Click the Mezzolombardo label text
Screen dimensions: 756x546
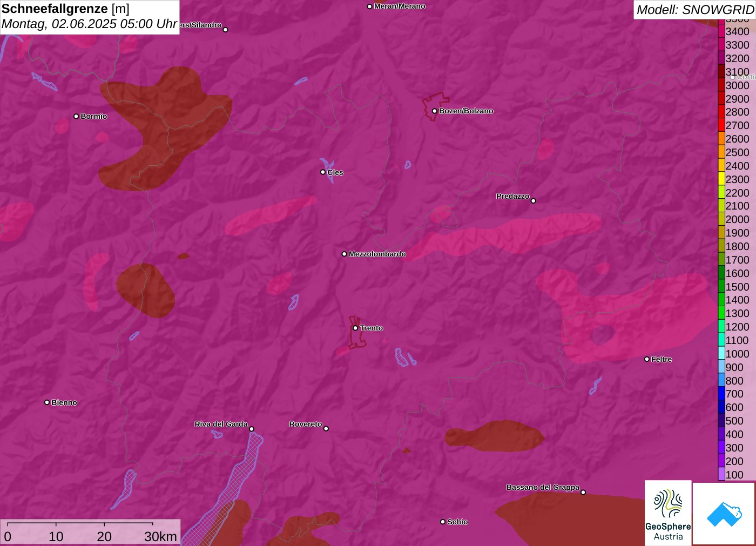pos(377,254)
